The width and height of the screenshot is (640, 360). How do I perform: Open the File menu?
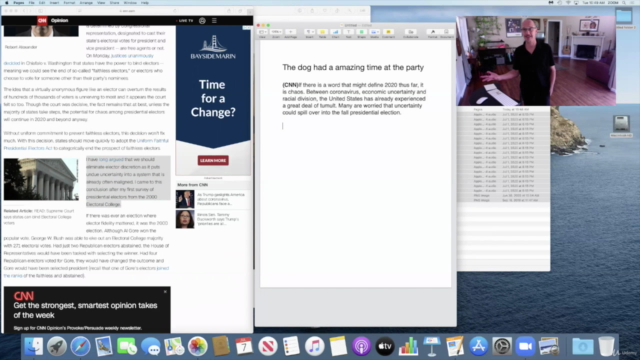pos(31,2)
